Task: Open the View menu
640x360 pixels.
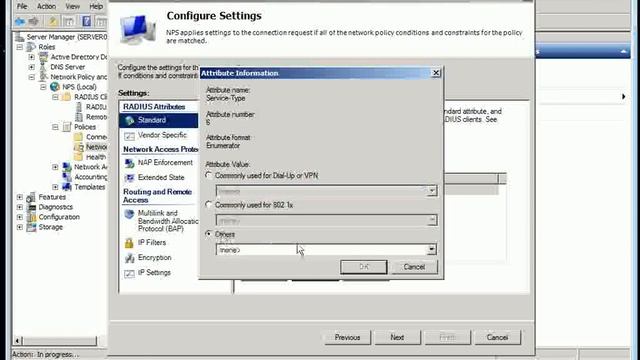Action: [x=73, y=6]
